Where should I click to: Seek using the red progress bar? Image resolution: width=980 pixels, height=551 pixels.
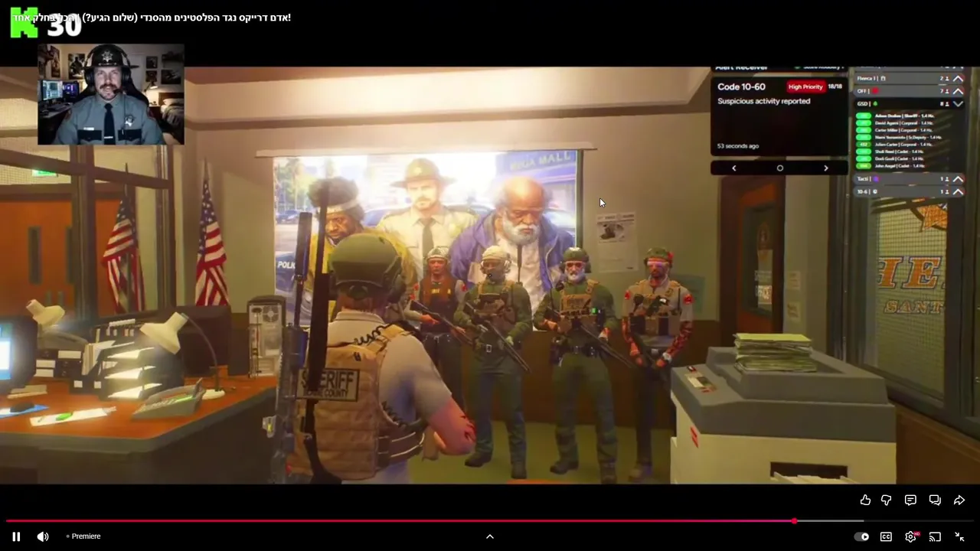click(490, 521)
